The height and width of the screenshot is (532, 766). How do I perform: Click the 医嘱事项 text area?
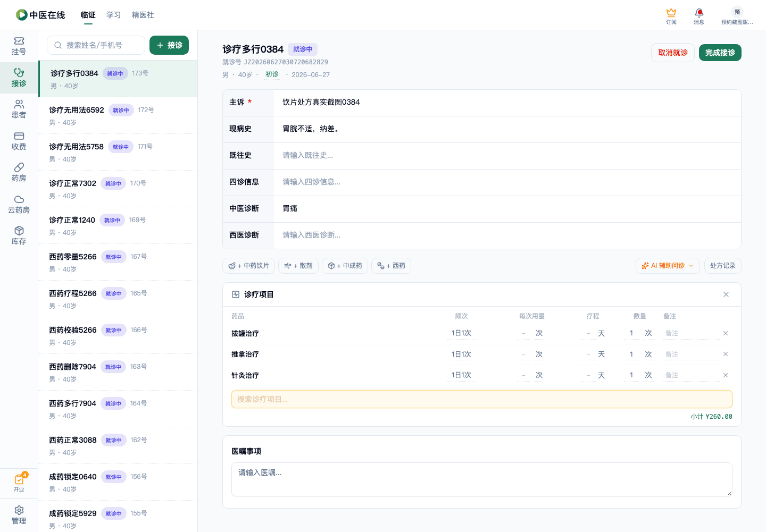click(x=482, y=479)
